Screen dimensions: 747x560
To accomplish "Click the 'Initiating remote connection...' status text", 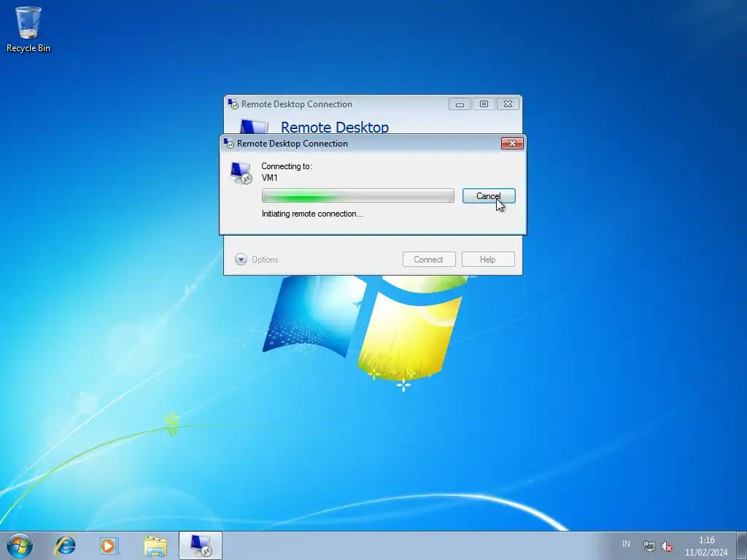I will tap(312, 214).
